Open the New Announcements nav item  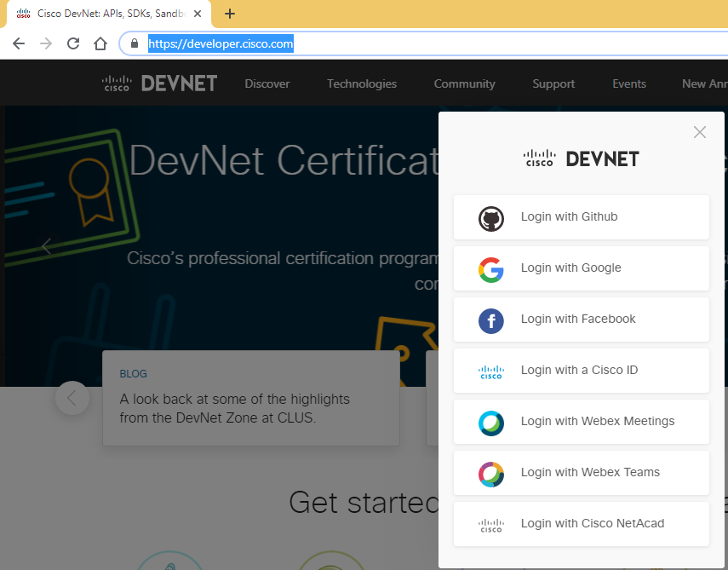click(705, 83)
